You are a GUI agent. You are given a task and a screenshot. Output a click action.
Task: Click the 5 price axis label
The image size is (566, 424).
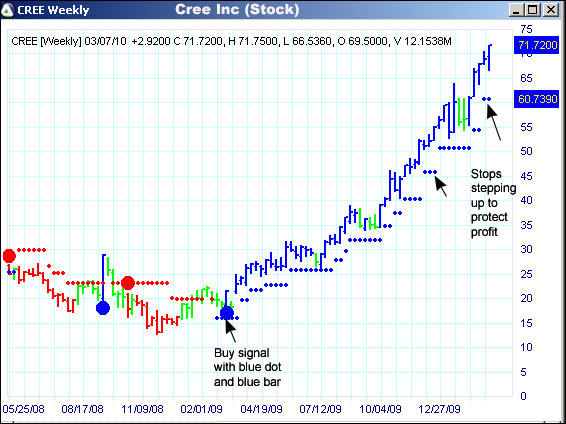[523, 372]
